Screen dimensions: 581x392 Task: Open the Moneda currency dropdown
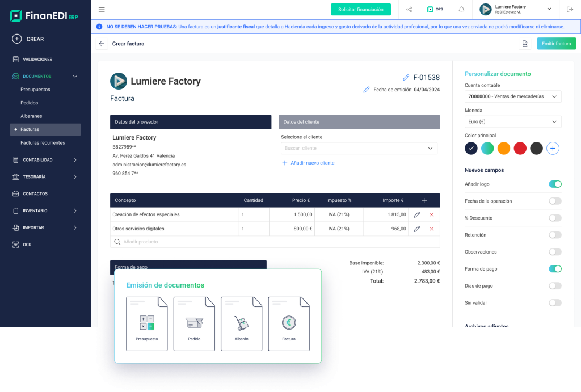tap(512, 121)
